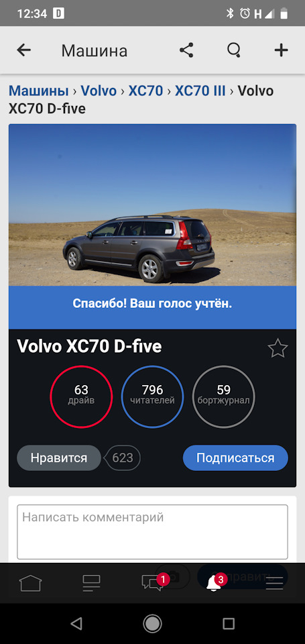Open the 796 читателей circle
This screenshot has height=644, width=305.
tap(152, 396)
